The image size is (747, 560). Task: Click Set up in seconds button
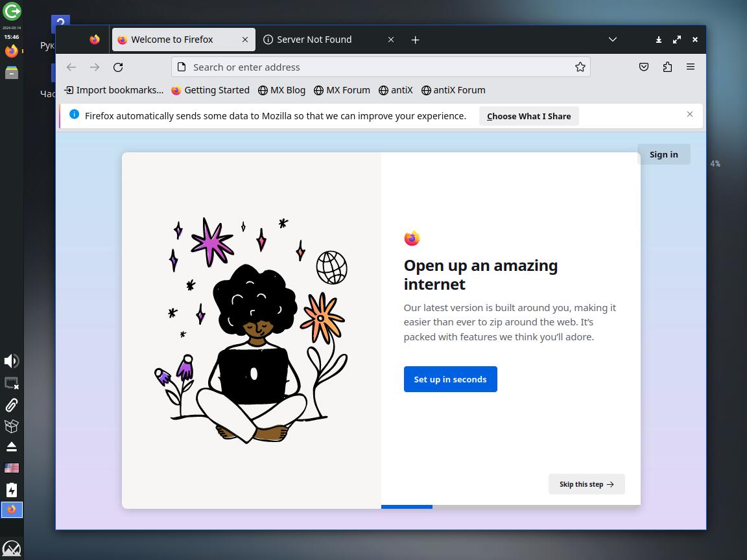pyautogui.click(x=450, y=379)
